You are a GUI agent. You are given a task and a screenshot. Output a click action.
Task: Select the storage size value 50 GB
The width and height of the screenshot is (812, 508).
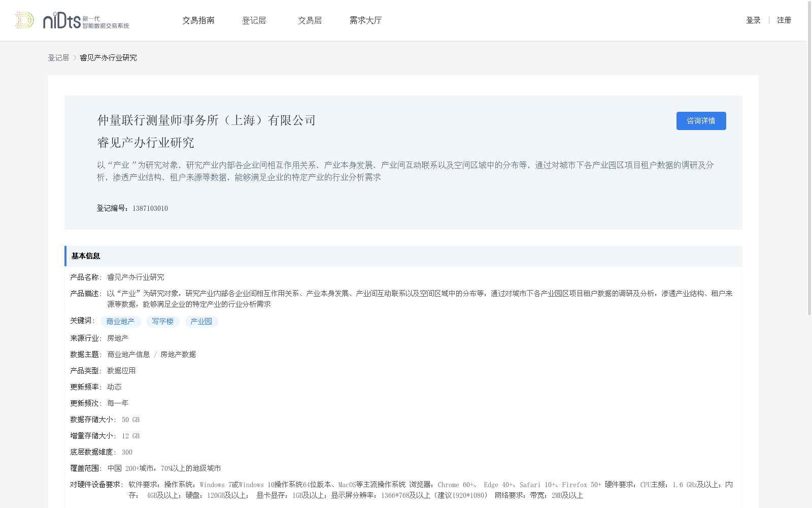[x=130, y=420]
